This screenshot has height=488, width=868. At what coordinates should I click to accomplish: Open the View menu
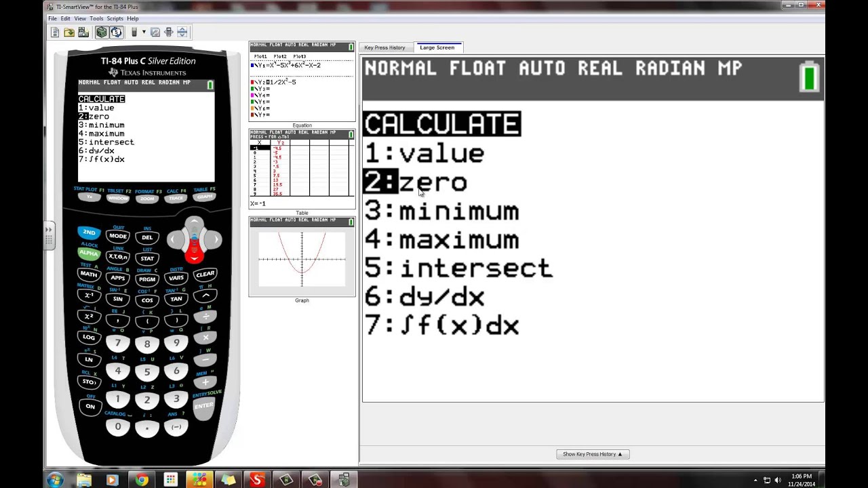coord(80,18)
